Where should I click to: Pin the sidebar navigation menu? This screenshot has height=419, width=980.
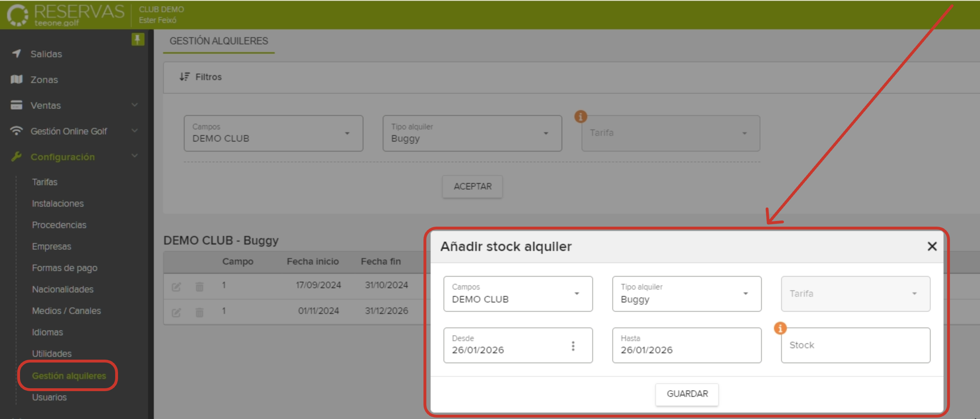click(x=137, y=39)
